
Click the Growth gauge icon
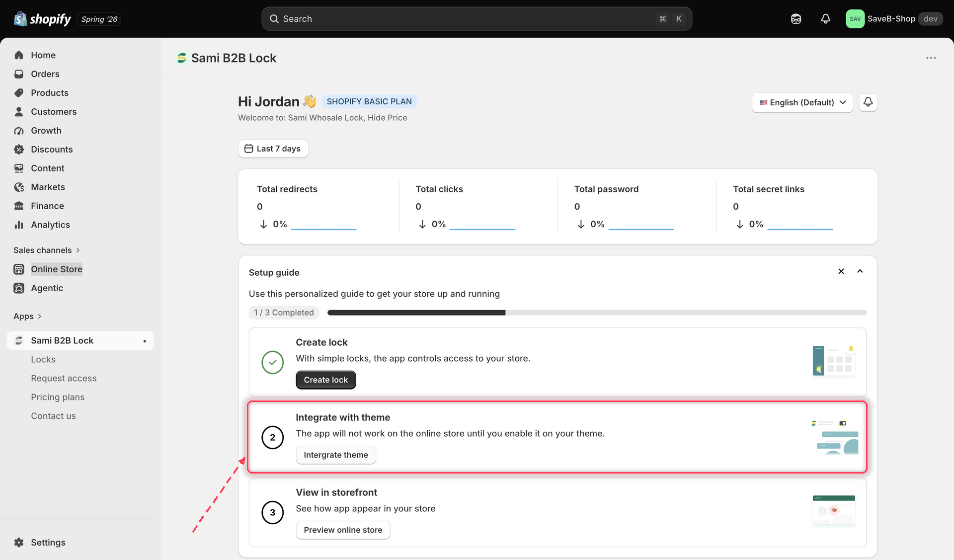[19, 131]
